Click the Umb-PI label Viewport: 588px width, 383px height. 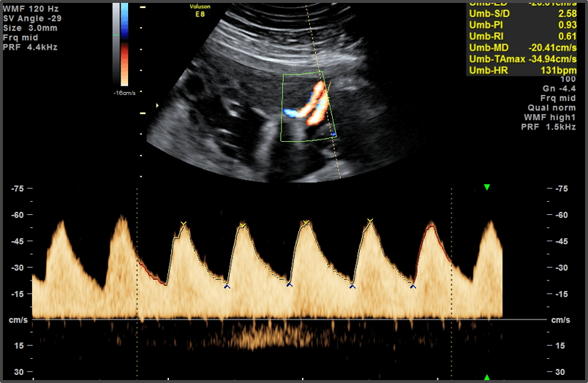tap(486, 25)
